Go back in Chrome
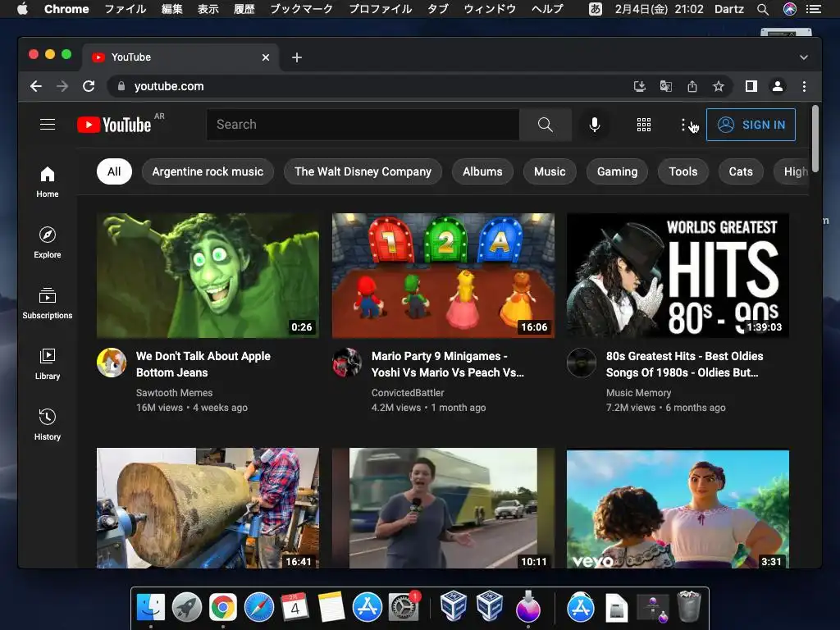 tap(36, 86)
